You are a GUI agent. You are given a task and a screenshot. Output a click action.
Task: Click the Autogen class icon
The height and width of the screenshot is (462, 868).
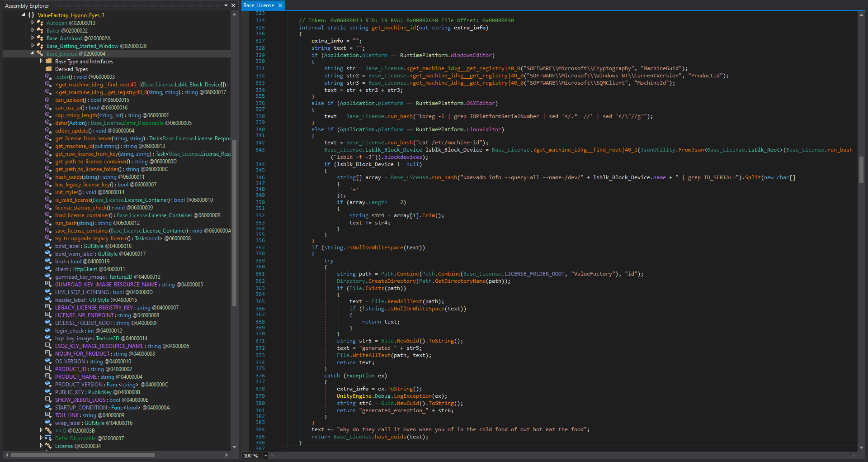tap(40, 23)
